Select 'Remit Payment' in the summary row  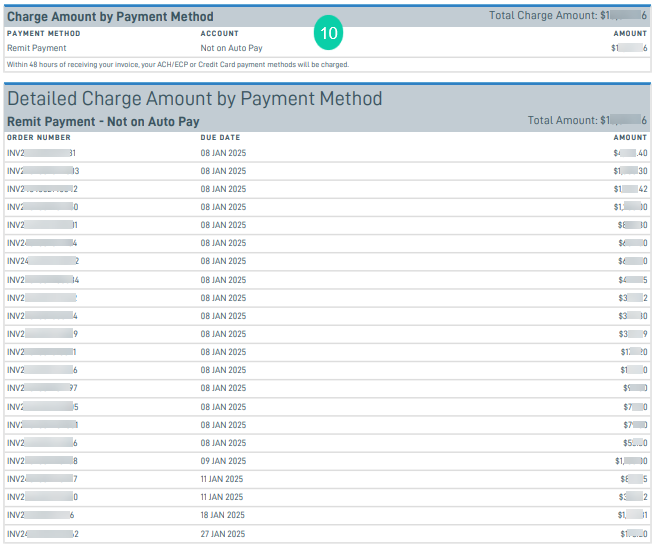click(37, 48)
